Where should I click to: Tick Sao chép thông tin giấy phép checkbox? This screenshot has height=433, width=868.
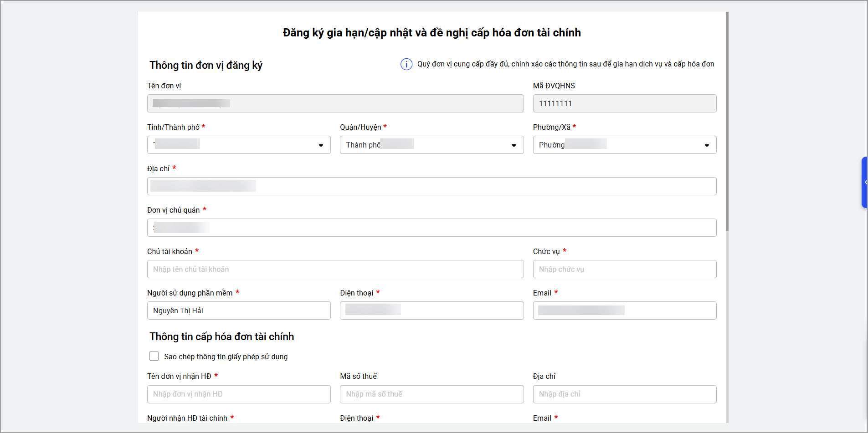point(154,356)
